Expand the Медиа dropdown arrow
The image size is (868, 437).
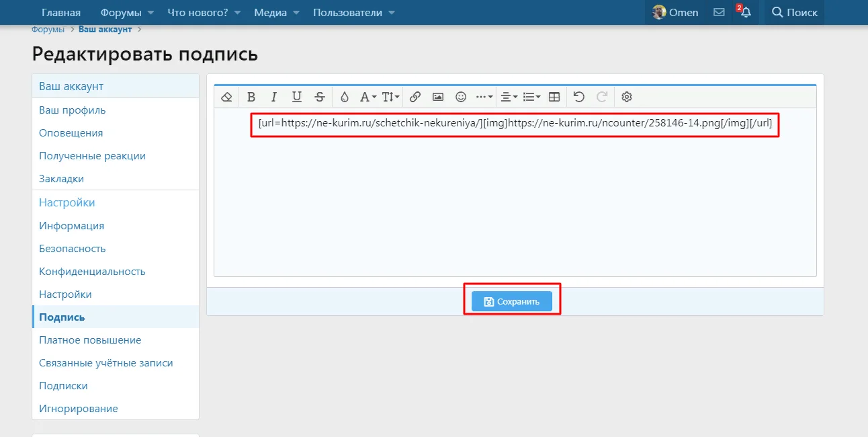[x=296, y=13]
